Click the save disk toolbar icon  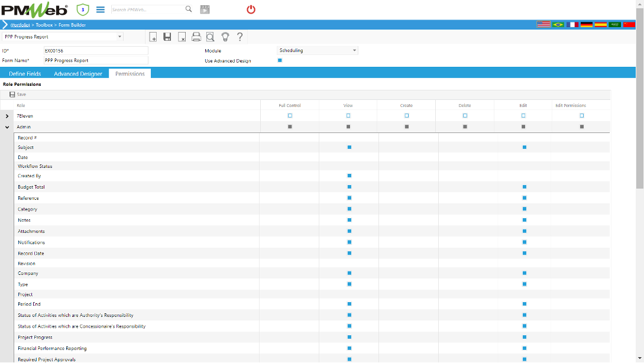coord(167,37)
